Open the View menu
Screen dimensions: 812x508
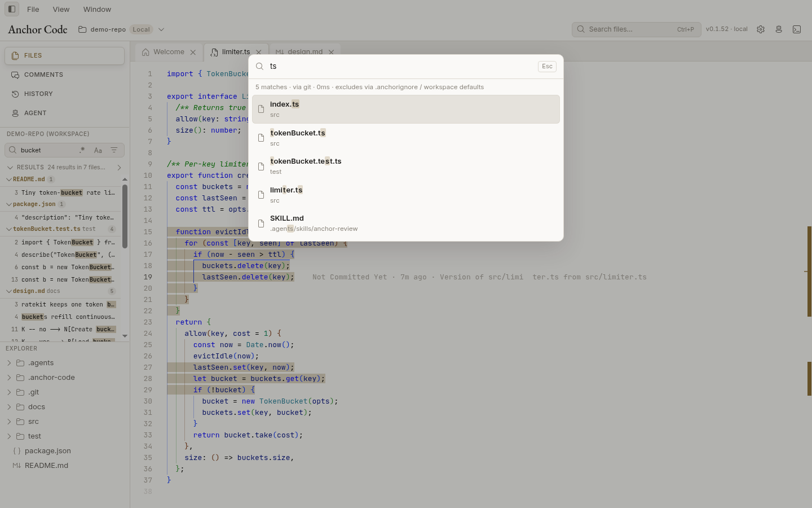[x=61, y=9]
